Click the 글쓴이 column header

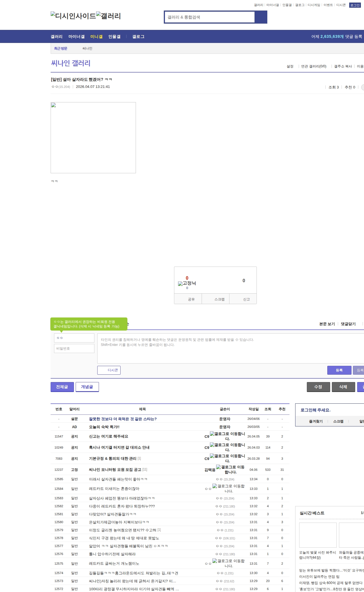[225, 409]
